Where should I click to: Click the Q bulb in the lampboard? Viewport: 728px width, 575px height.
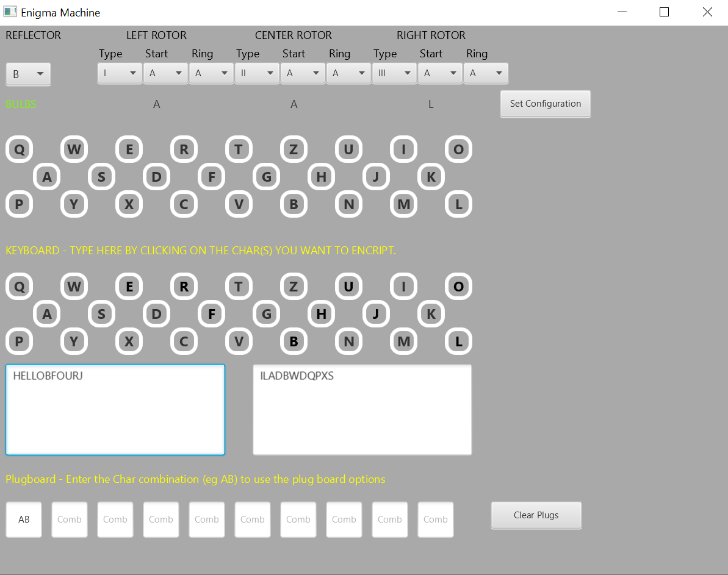(19, 149)
